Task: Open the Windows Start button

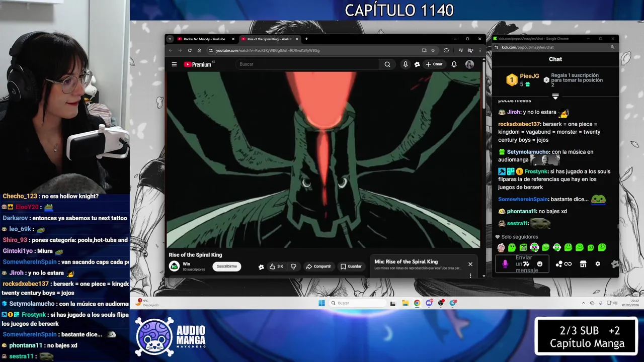Action: [x=321, y=303]
